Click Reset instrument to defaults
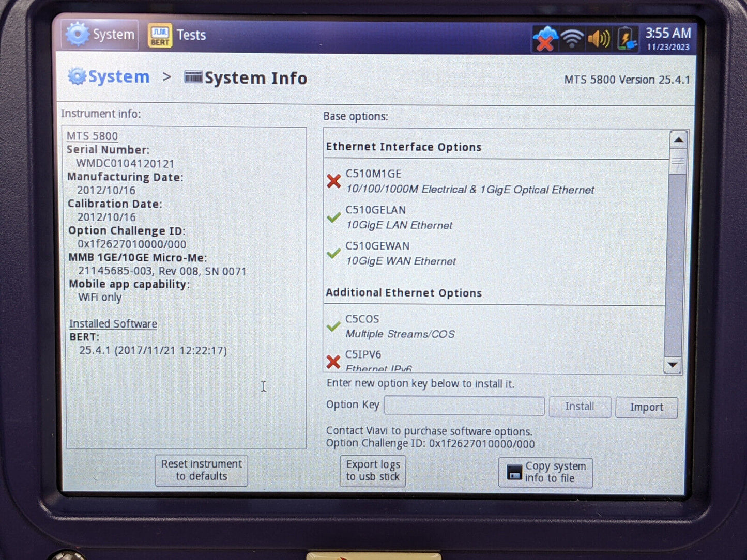This screenshot has height=560, width=747. pos(201,470)
